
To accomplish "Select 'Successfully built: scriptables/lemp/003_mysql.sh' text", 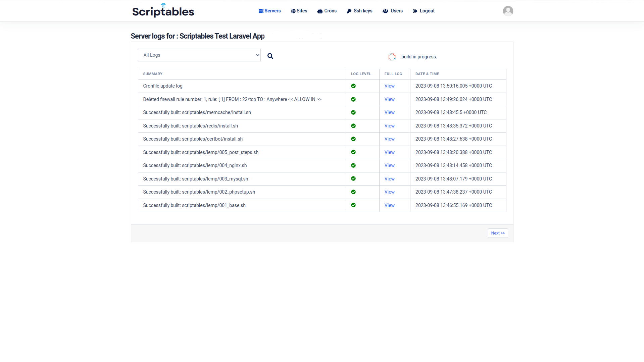I will click(x=196, y=179).
